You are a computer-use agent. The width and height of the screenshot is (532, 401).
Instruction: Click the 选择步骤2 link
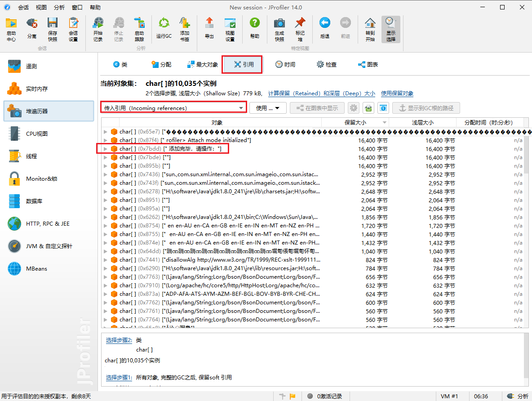point(119,340)
